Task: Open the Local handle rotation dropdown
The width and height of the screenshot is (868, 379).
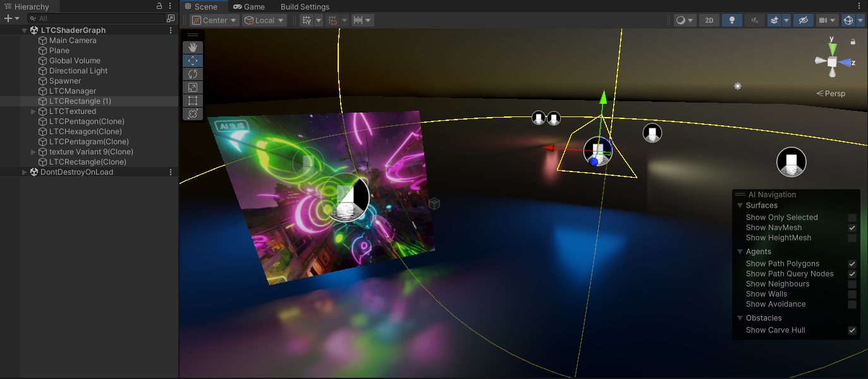Action: tap(264, 20)
